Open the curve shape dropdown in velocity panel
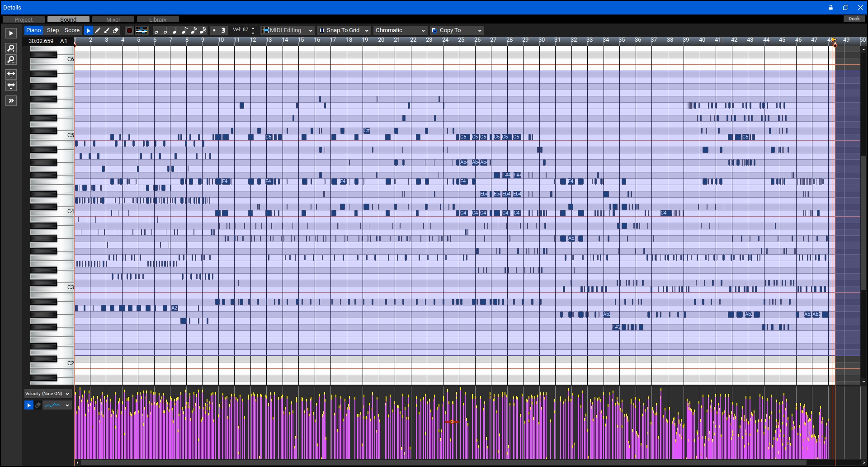Viewport: 868px width, 467px height. 57,405
